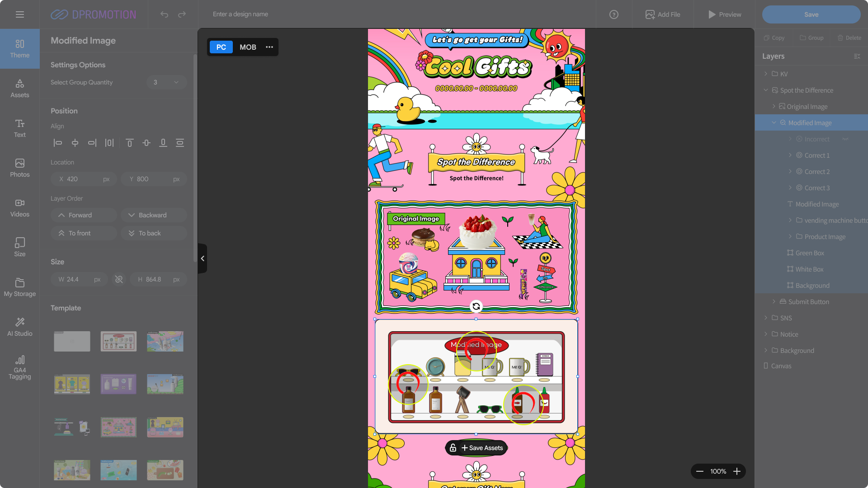Viewport: 868px width, 488px height.
Task: Click the To front layer order button
Action: pyautogui.click(x=84, y=233)
